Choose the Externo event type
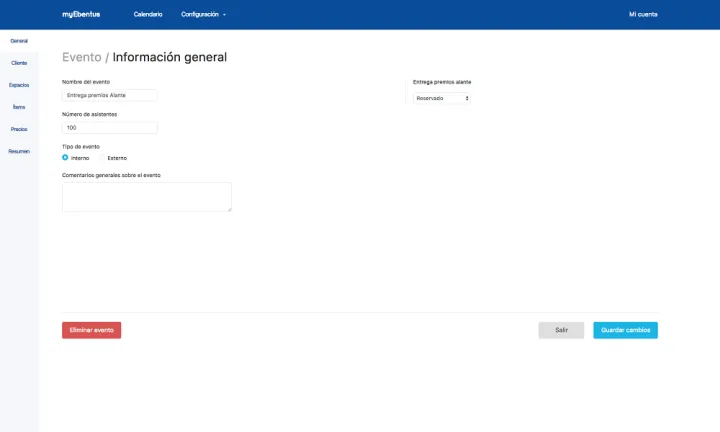Viewport: 720px width, 432px height. (102, 158)
